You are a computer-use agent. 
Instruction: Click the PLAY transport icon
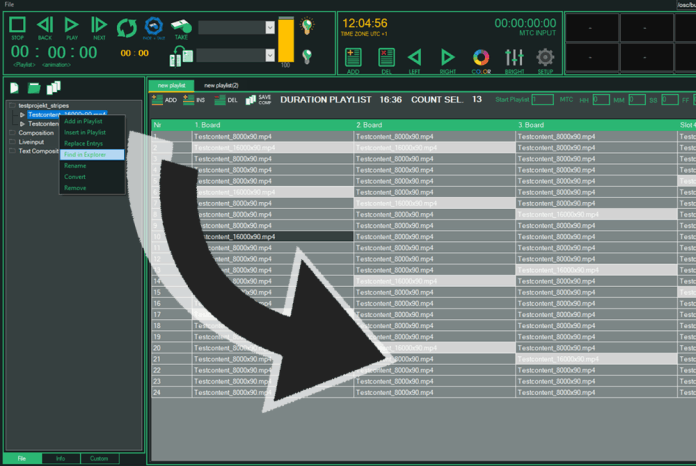coord(71,26)
